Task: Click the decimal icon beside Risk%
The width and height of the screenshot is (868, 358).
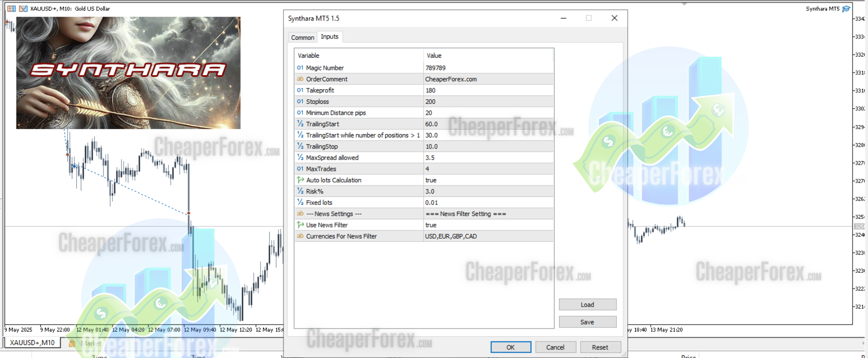Action: coord(300,191)
